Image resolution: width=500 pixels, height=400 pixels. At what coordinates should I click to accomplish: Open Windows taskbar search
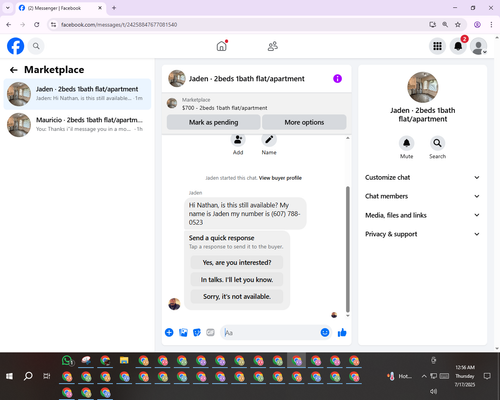tap(28, 376)
